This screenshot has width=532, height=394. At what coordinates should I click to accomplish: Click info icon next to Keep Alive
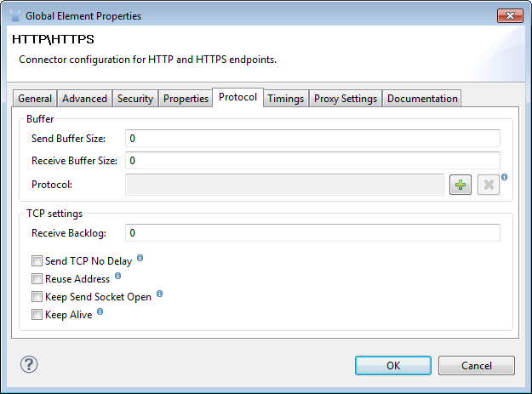click(100, 312)
